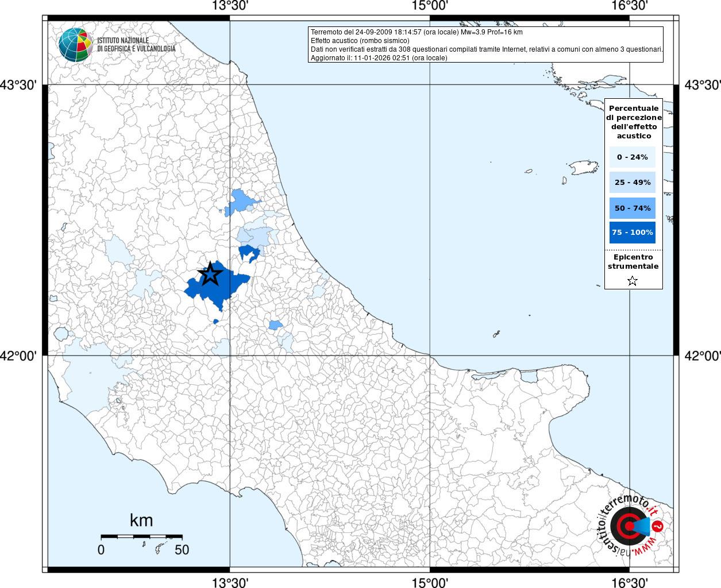721x588 pixels.
Task: Click the scale bar '50' value
Action: point(182,550)
